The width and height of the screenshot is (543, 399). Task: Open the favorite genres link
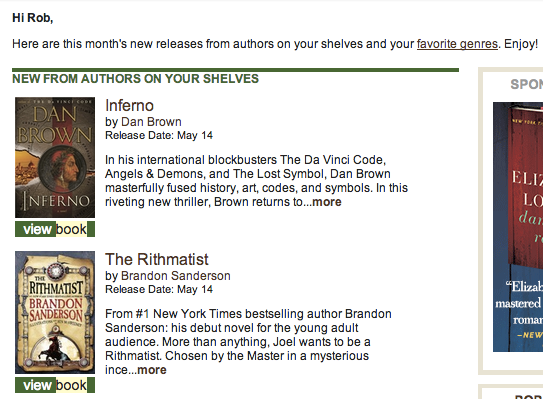click(457, 44)
